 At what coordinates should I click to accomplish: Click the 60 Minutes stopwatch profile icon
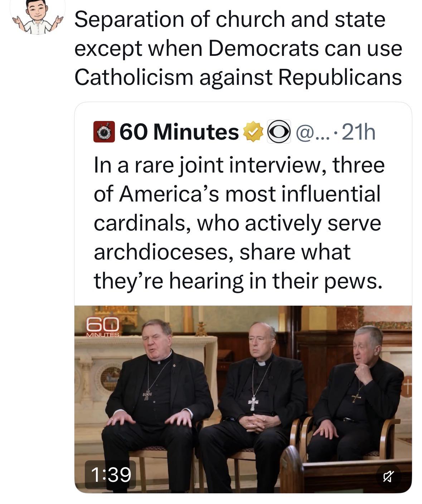pyautogui.click(x=104, y=132)
